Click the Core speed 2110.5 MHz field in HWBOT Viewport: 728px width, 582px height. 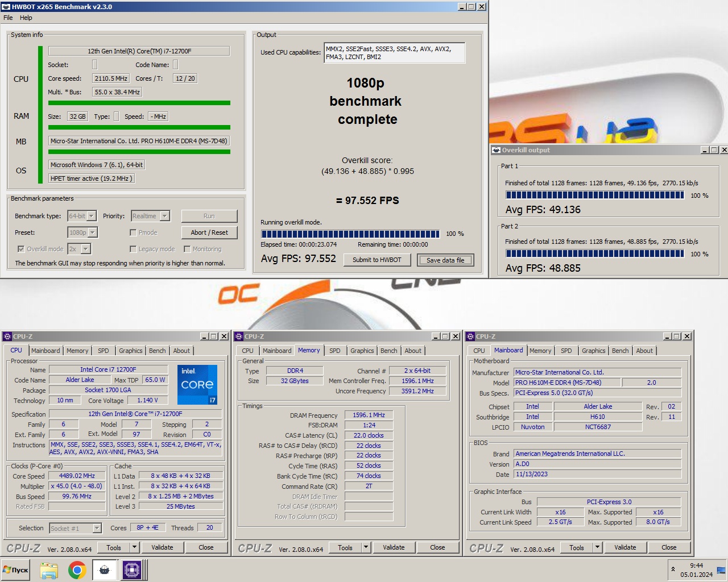click(x=111, y=78)
